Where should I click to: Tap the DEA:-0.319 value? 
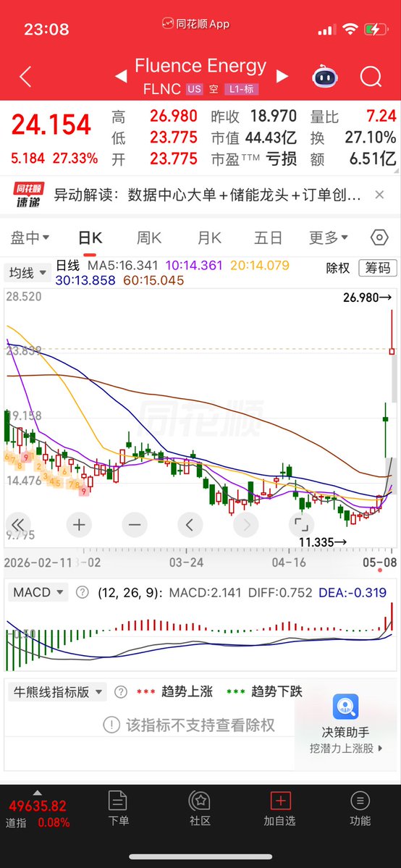(353, 592)
